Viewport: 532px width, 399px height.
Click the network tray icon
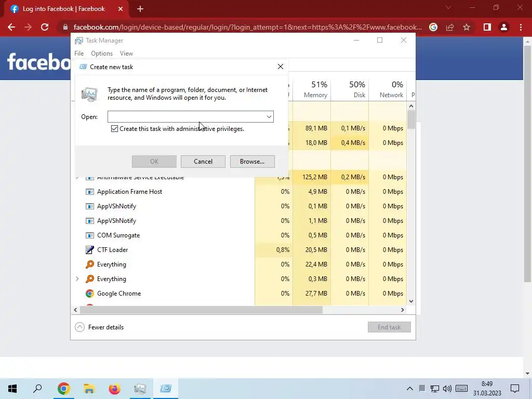click(x=435, y=389)
